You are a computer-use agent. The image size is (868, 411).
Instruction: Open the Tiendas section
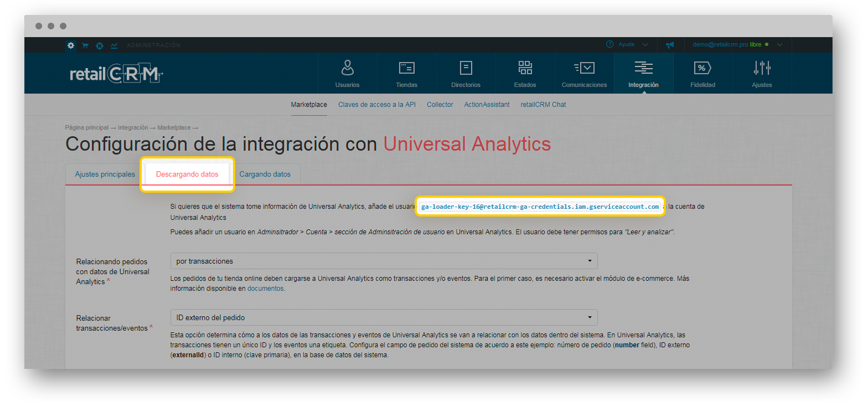[407, 73]
